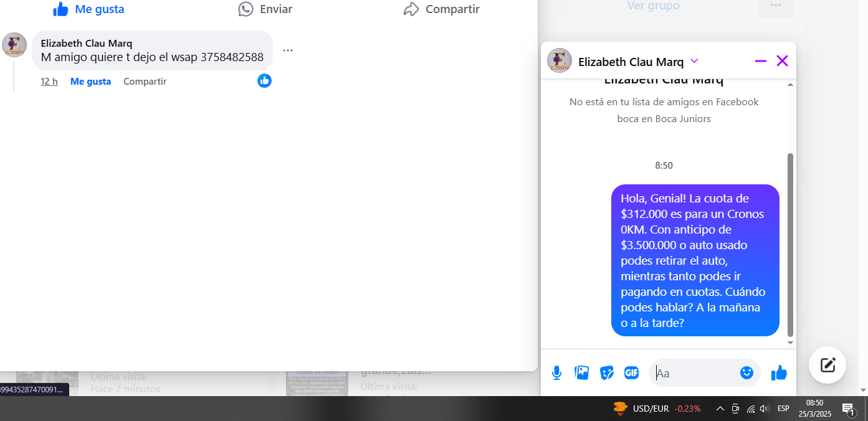The height and width of the screenshot is (421, 868).
Task: Open the attach photo icon in chat
Action: 581,372
